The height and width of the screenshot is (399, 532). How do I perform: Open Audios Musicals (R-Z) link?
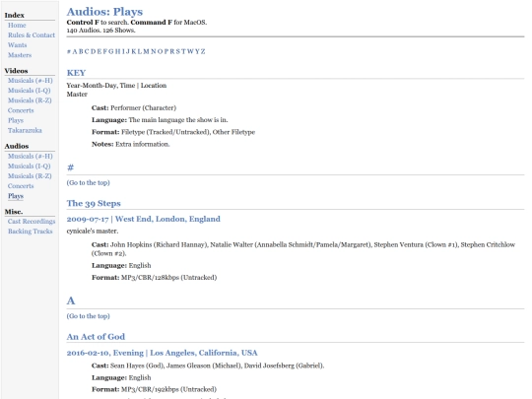30,175
